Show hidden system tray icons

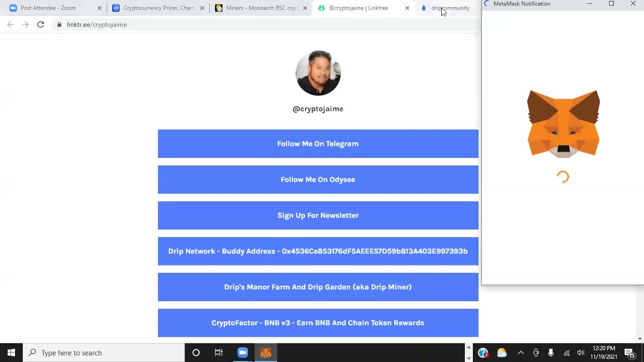(x=521, y=353)
